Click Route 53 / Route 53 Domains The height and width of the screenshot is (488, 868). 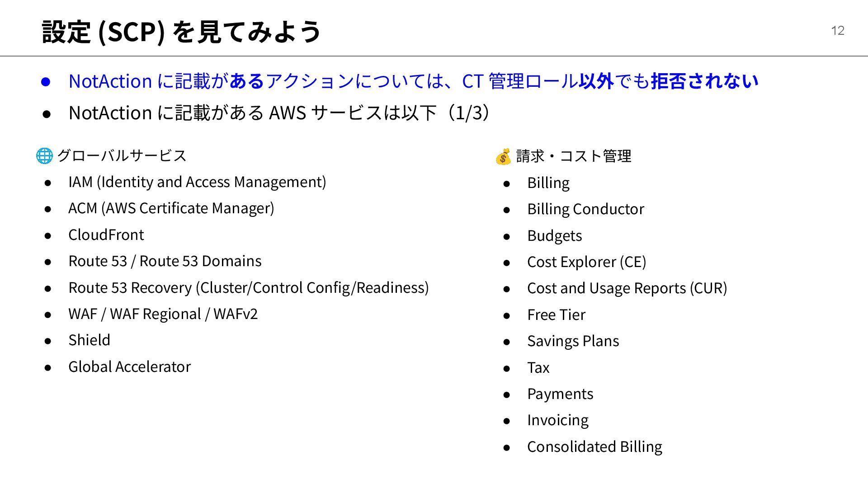165,261
